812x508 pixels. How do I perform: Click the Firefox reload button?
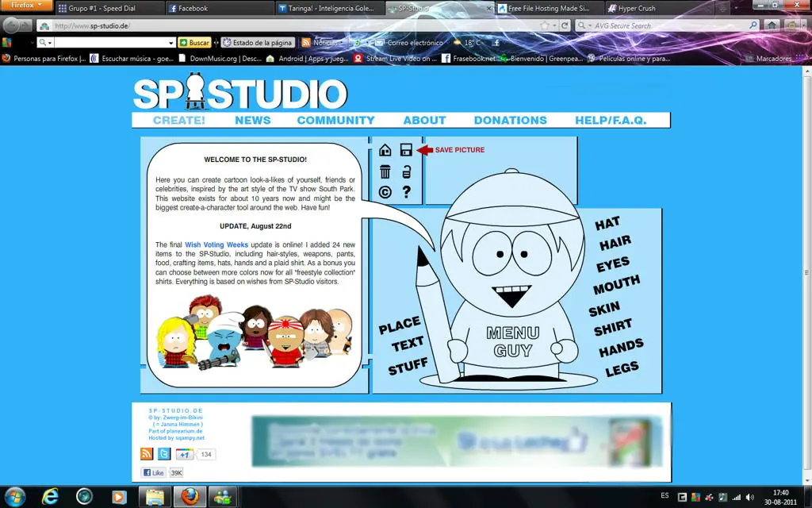tap(565, 25)
